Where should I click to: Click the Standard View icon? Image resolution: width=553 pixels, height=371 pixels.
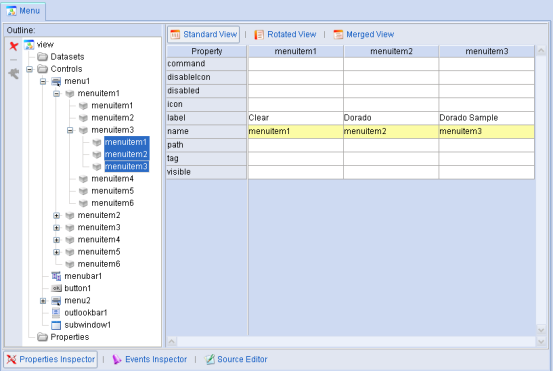[x=175, y=34]
